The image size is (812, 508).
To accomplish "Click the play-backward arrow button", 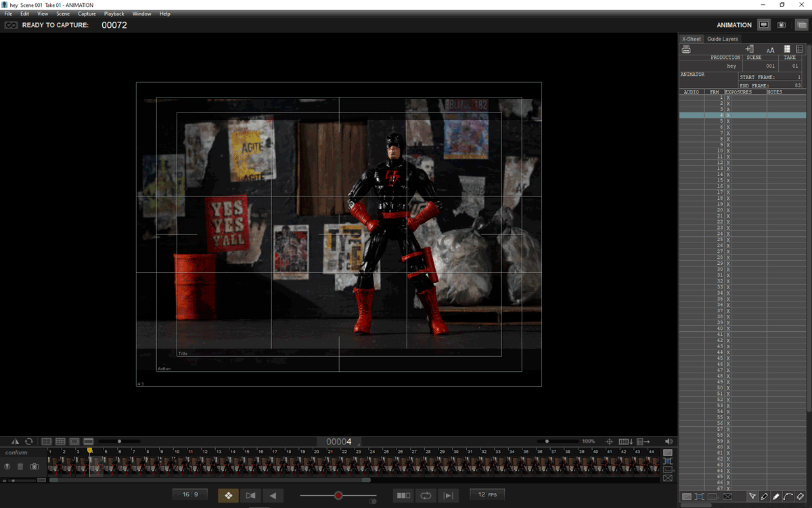I will [x=273, y=496].
